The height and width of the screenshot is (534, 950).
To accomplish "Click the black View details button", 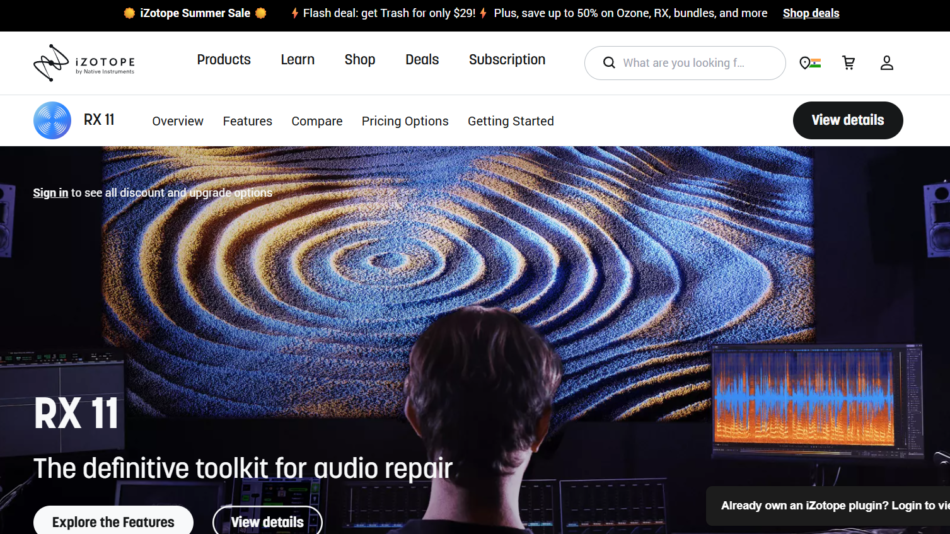I will [x=848, y=120].
